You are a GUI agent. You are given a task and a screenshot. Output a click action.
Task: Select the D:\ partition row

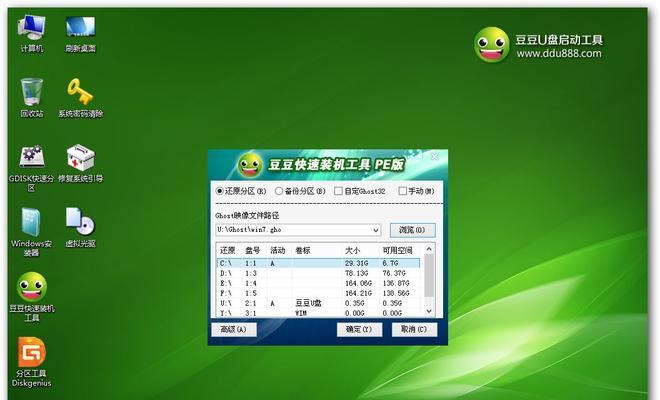pos(319,273)
